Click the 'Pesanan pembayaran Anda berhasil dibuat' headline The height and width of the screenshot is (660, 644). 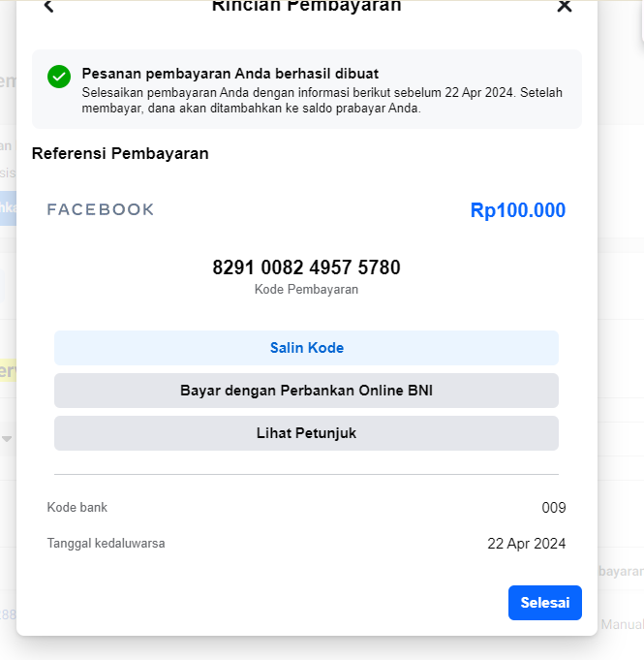(230, 73)
